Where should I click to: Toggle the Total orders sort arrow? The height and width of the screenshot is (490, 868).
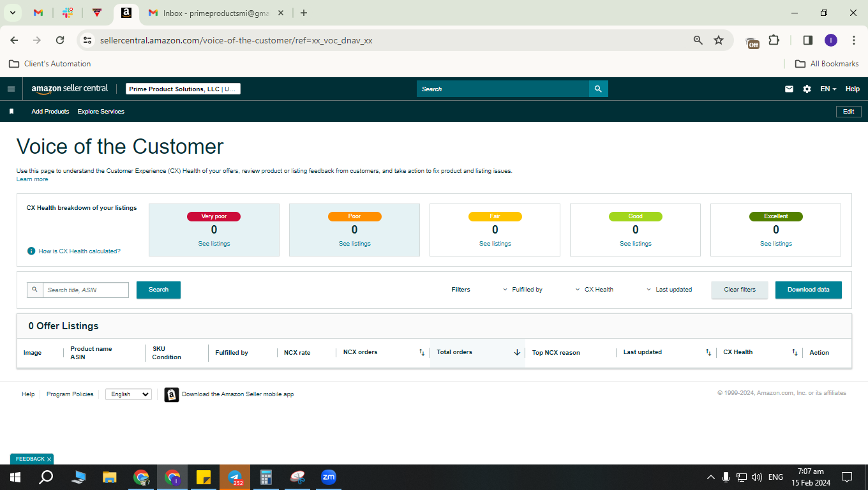pyautogui.click(x=517, y=352)
